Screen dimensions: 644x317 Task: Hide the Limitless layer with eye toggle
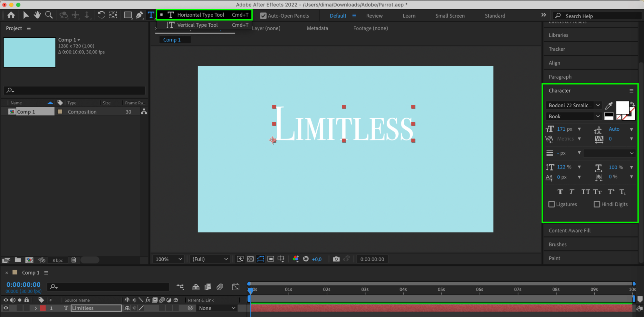coord(6,308)
